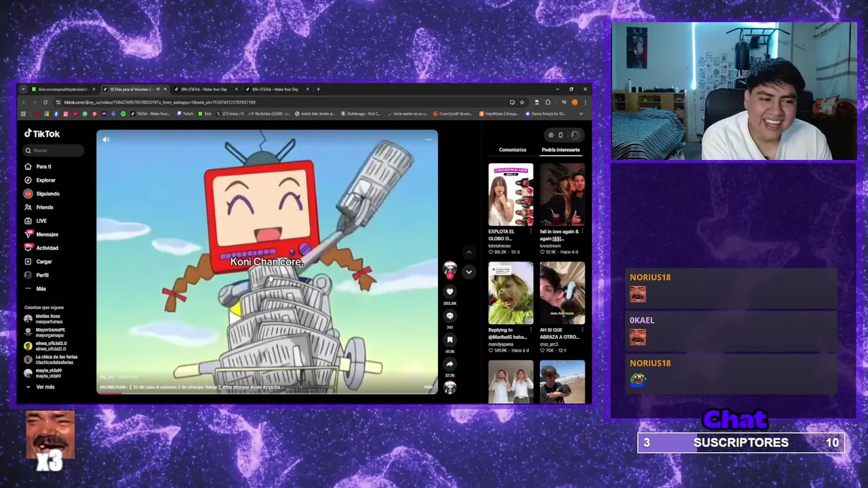Open a new browser tab
The width and height of the screenshot is (868, 488).
(x=319, y=89)
